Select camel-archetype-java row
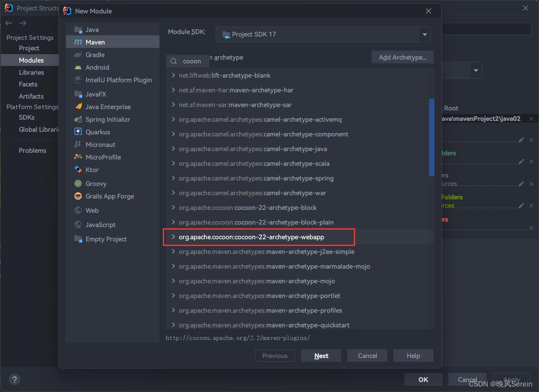Viewport: 539px width, 392px height. tap(300, 149)
